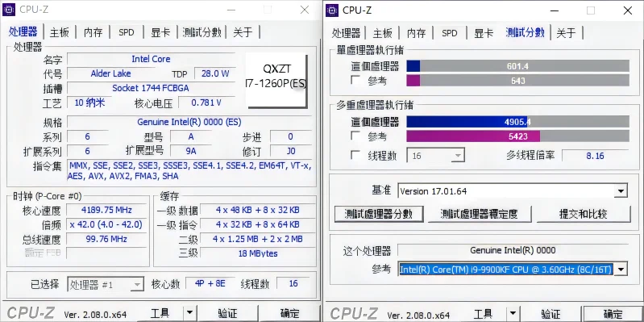The image size is (644, 322).
Task: Click 这个处理器 field Genuine Intel(R) 0000
Action: 513,250
